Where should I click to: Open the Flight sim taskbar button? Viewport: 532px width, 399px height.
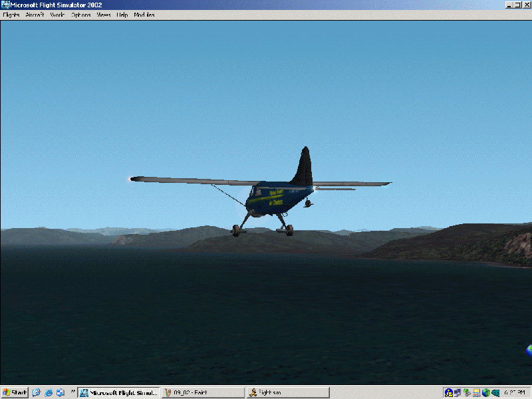coord(288,392)
